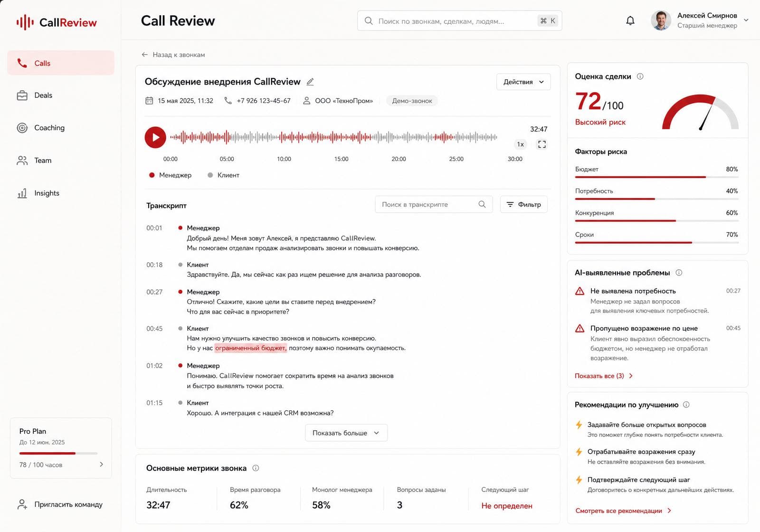Click info icon beside Рекомендации по улучшению
760x532 pixels.
coord(686,405)
